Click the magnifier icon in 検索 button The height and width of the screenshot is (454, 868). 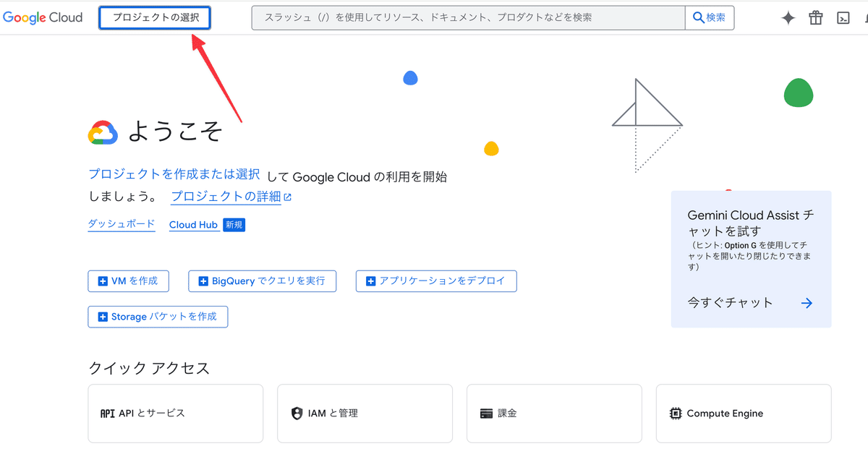pos(699,17)
